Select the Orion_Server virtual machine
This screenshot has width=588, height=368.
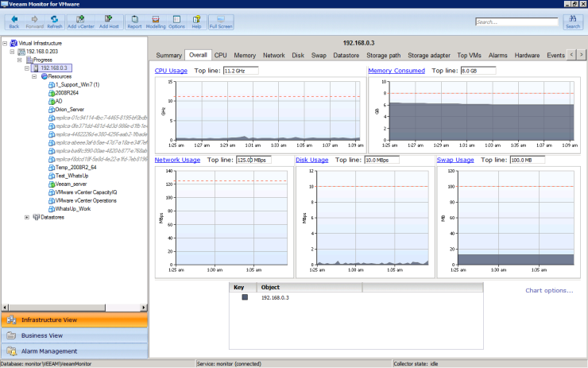tap(70, 109)
